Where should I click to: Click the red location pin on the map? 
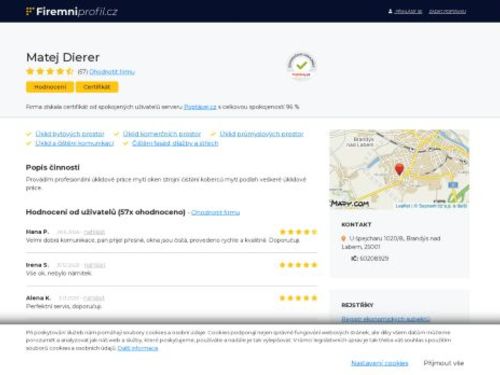click(x=399, y=169)
